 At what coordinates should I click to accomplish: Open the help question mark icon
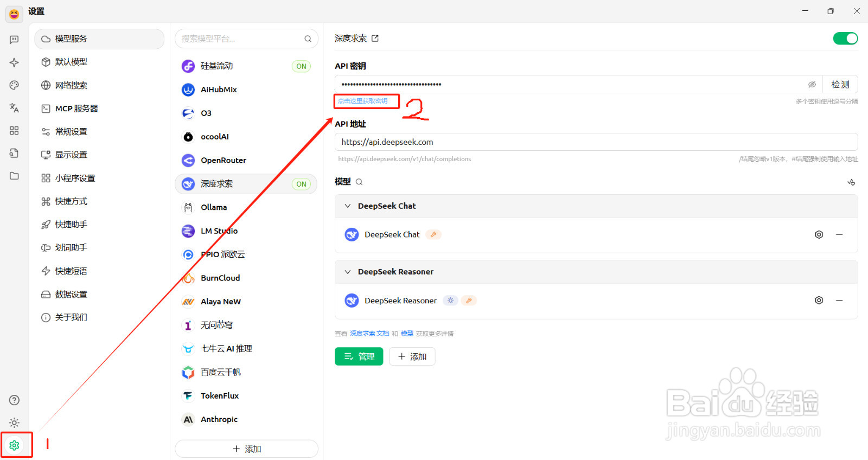(14, 400)
